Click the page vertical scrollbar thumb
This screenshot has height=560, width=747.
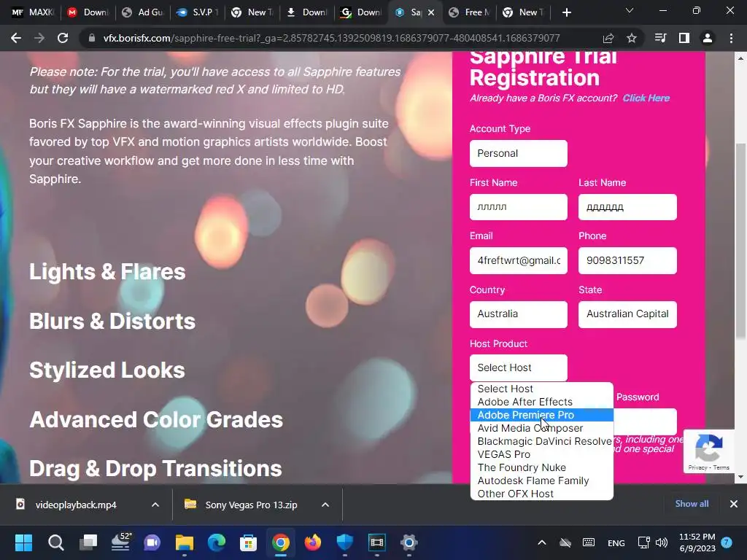point(740,241)
